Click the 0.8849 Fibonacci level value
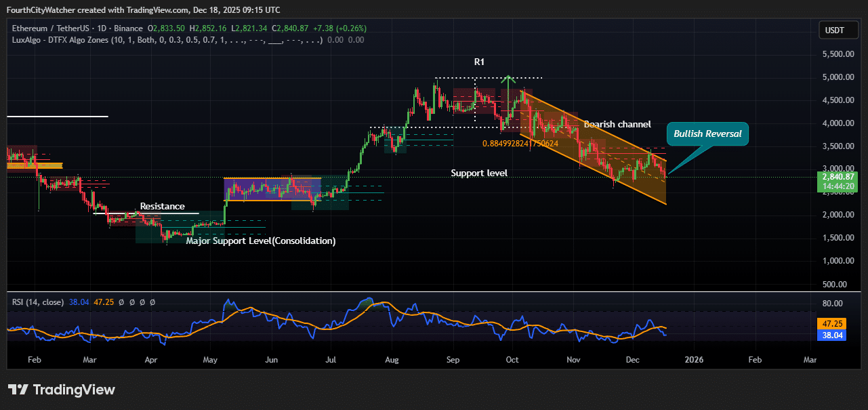The height and width of the screenshot is (410, 868). (x=520, y=144)
